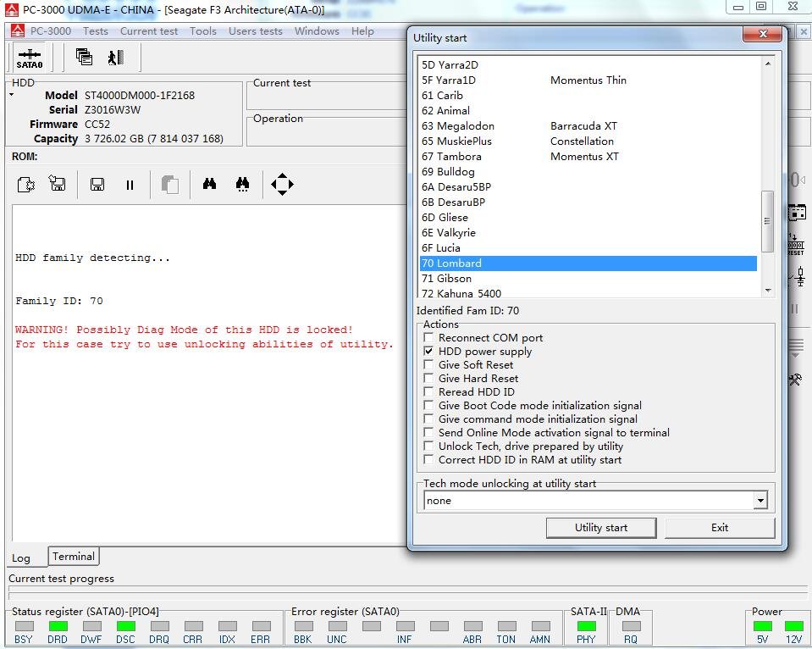Click the four-arrow expand log icon
The height and width of the screenshot is (649, 812).
pyautogui.click(x=282, y=184)
